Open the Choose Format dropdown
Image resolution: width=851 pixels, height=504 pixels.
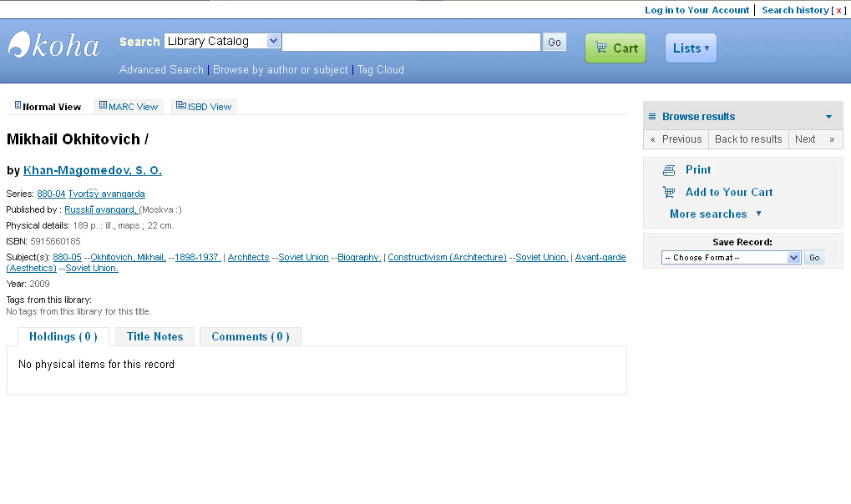pyautogui.click(x=731, y=258)
